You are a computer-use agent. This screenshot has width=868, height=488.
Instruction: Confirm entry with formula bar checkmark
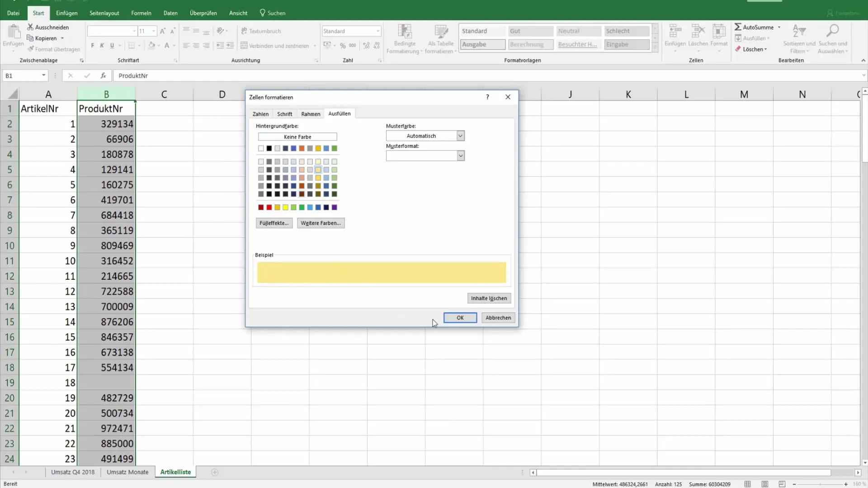click(87, 75)
